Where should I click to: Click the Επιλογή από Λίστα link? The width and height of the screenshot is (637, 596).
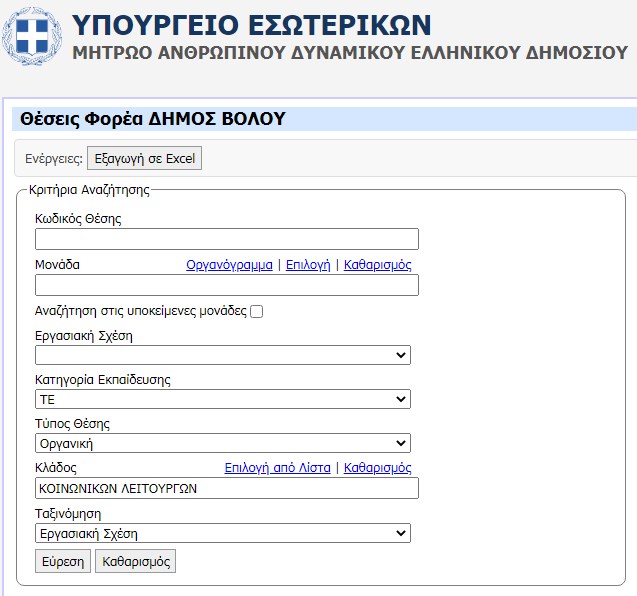tap(277, 468)
